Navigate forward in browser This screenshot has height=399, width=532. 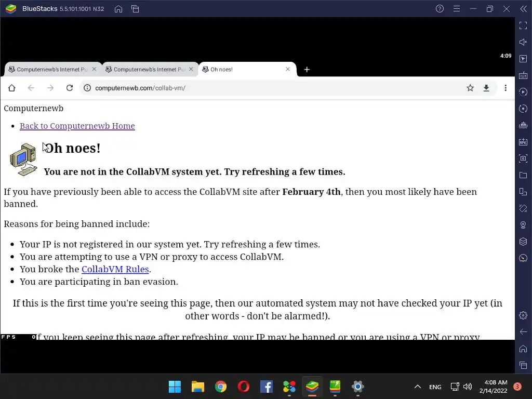(50, 88)
